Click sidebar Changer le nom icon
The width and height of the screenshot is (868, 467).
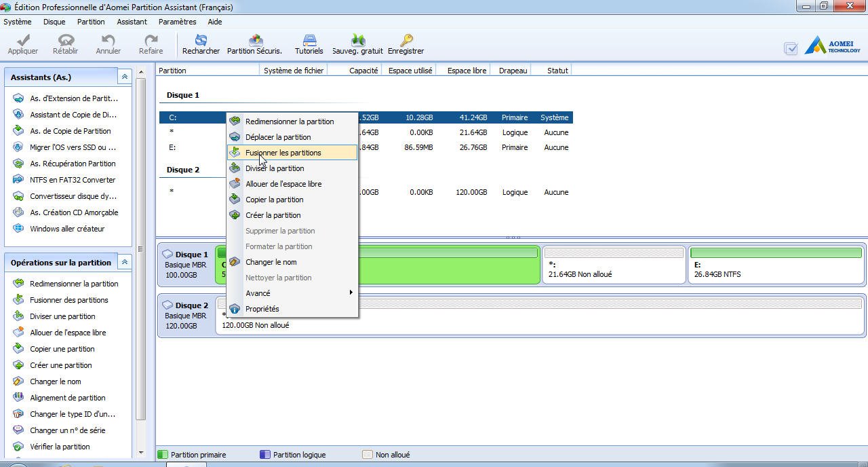(18, 381)
